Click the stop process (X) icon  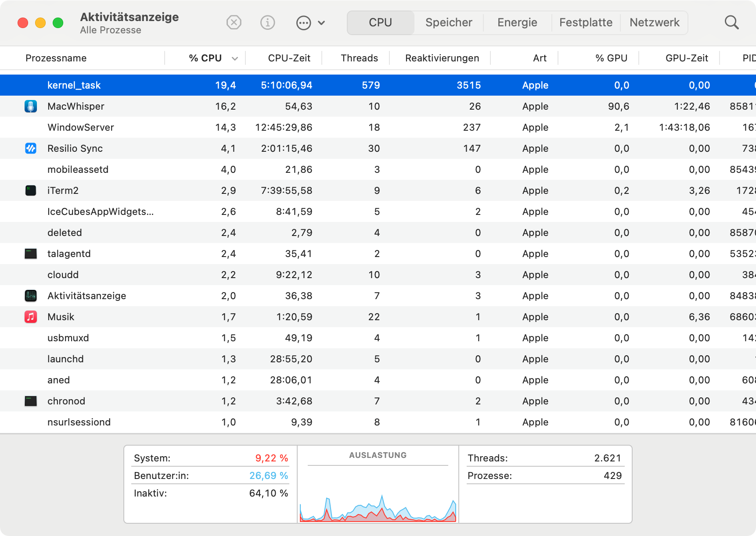pyautogui.click(x=234, y=22)
